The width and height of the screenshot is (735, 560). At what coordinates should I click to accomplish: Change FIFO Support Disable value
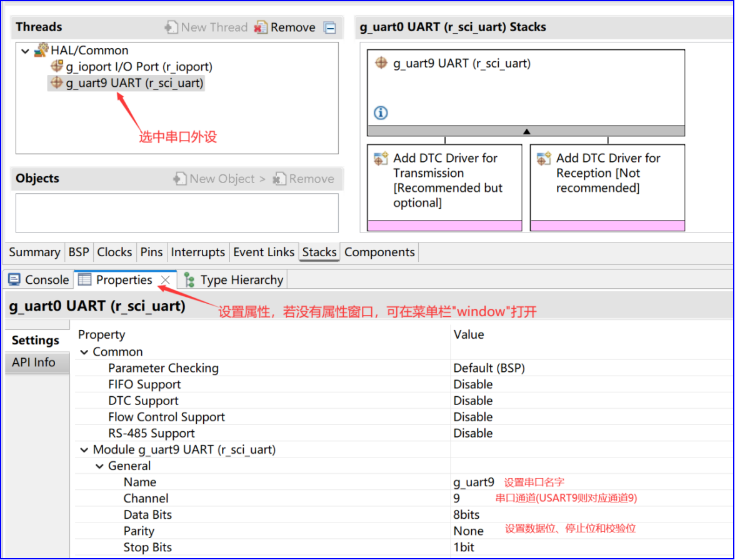point(591,384)
